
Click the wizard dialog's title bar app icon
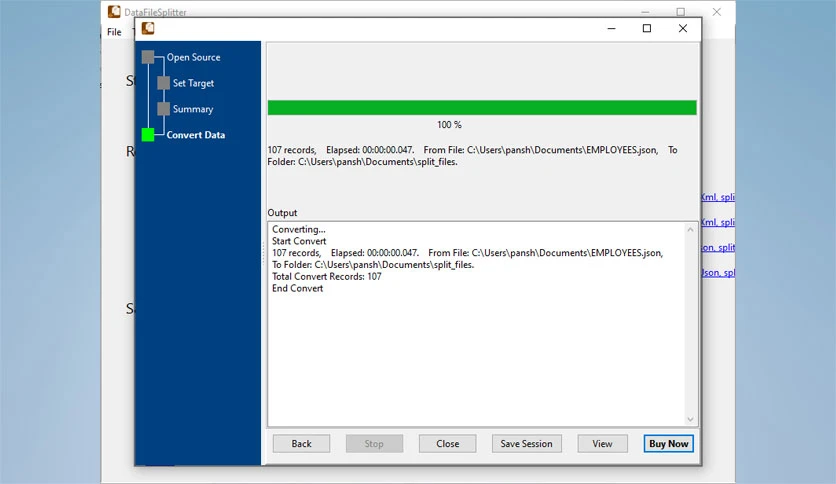click(x=148, y=28)
